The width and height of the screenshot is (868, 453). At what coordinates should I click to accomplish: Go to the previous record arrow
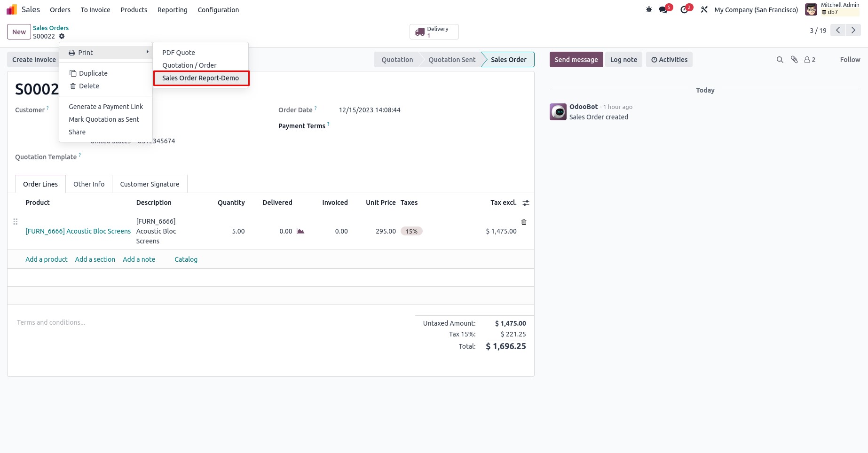[x=838, y=31]
